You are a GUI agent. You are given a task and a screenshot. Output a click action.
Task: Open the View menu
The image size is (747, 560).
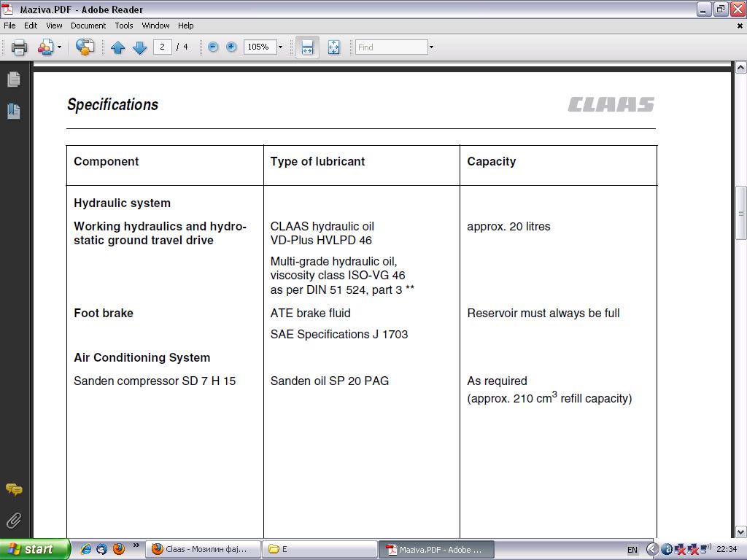tap(54, 26)
